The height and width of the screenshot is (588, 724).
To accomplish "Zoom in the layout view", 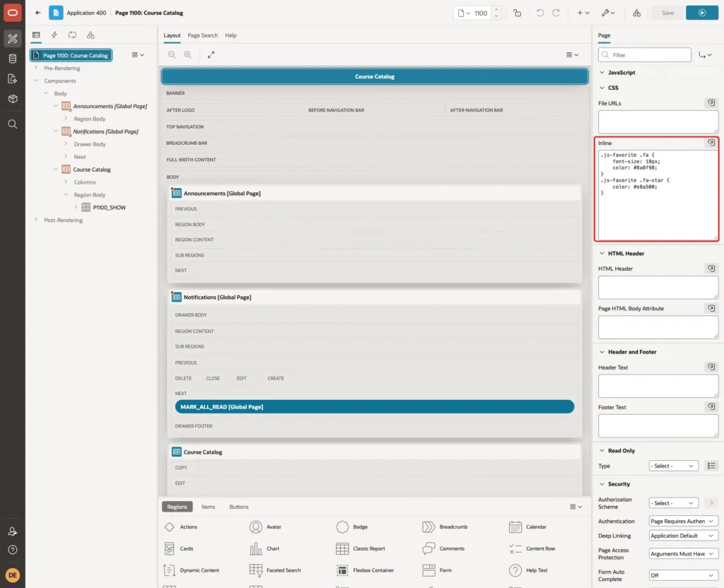I will (x=188, y=54).
